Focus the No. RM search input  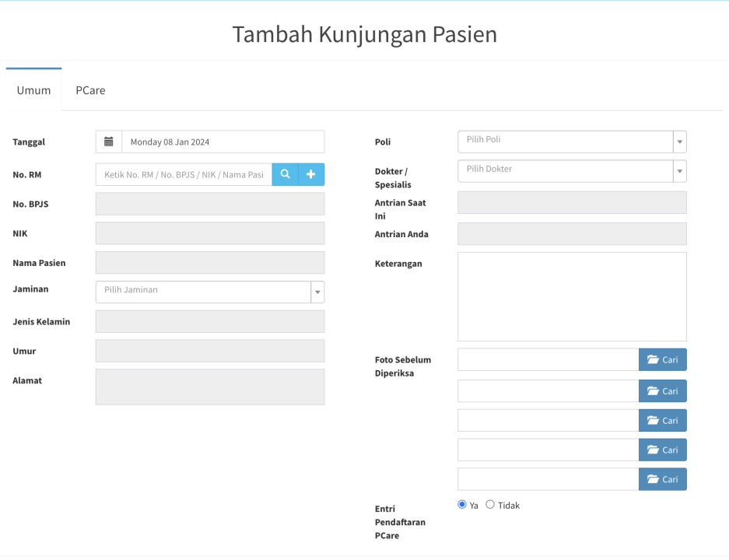pyautogui.click(x=184, y=174)
